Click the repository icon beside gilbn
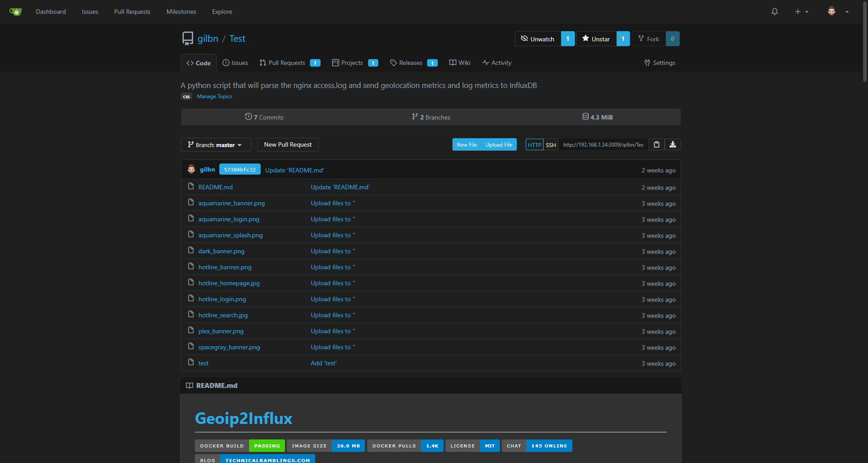The image size is (868, 463). coord(188,39)
